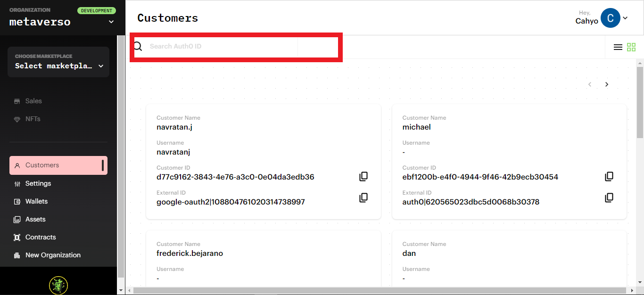Image resolution: width=644 pixels, height=295 pixels.
Task: Click ID d77c9162-3843-4e76-a3c0-0e04da3edb36
Action: point(235,177)
